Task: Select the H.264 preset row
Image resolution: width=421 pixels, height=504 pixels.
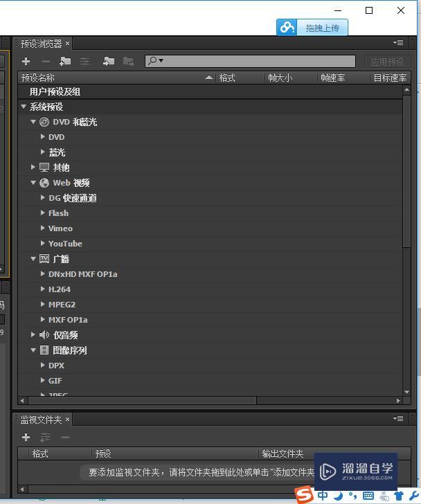Action: [210, 289]
